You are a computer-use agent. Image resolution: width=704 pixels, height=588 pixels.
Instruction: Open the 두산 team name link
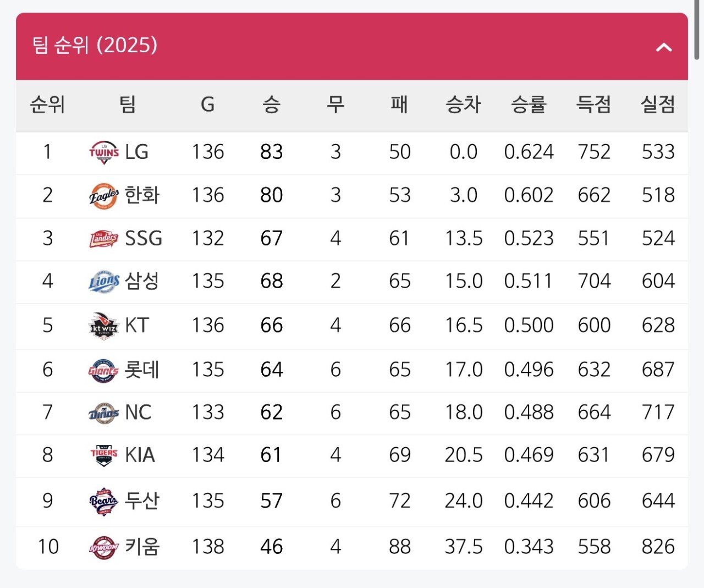[142, 501]
